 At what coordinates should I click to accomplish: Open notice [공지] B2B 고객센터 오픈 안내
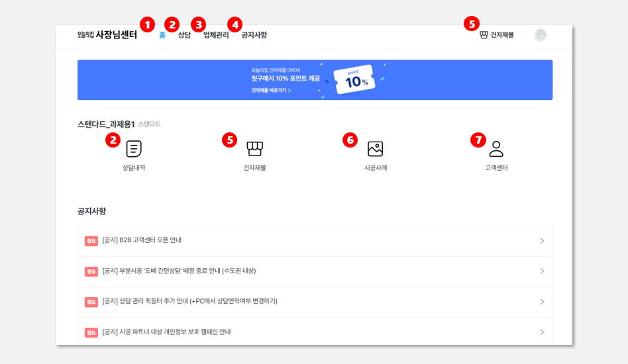click(x=315, y=241)
